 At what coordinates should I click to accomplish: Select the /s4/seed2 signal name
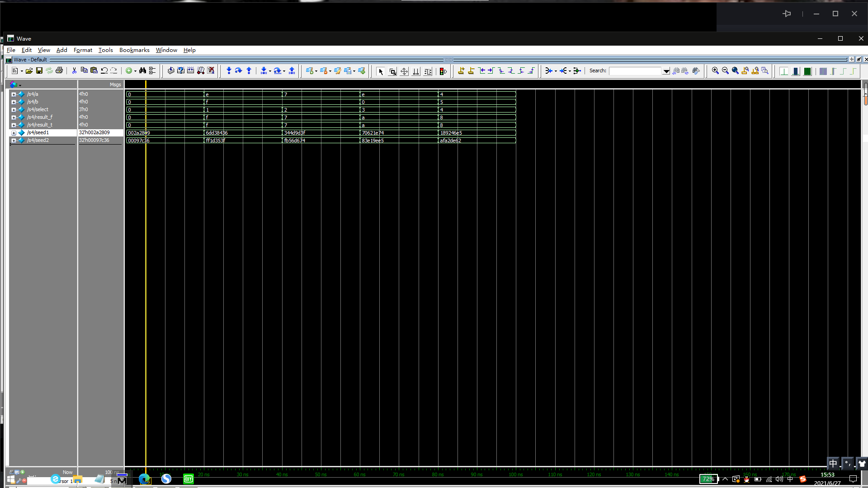[x=38, y=140]
